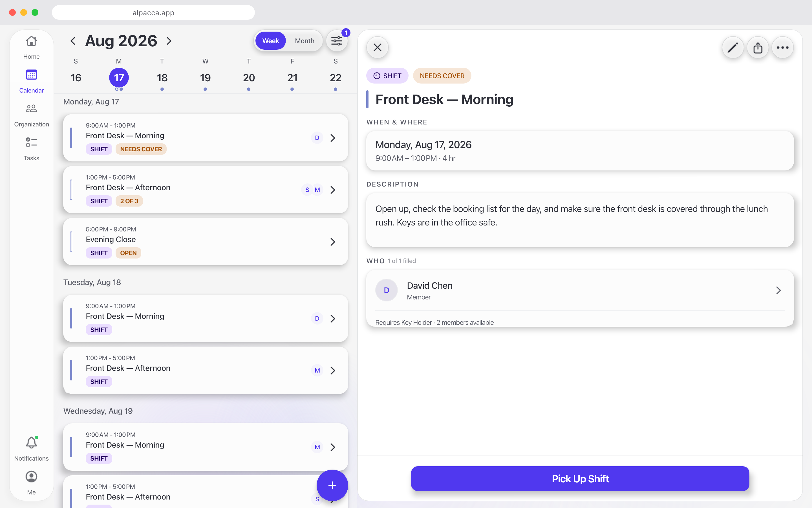
Task: Open David Chen member details chevron
Action: pyautogui.click(x=778, y=290)
